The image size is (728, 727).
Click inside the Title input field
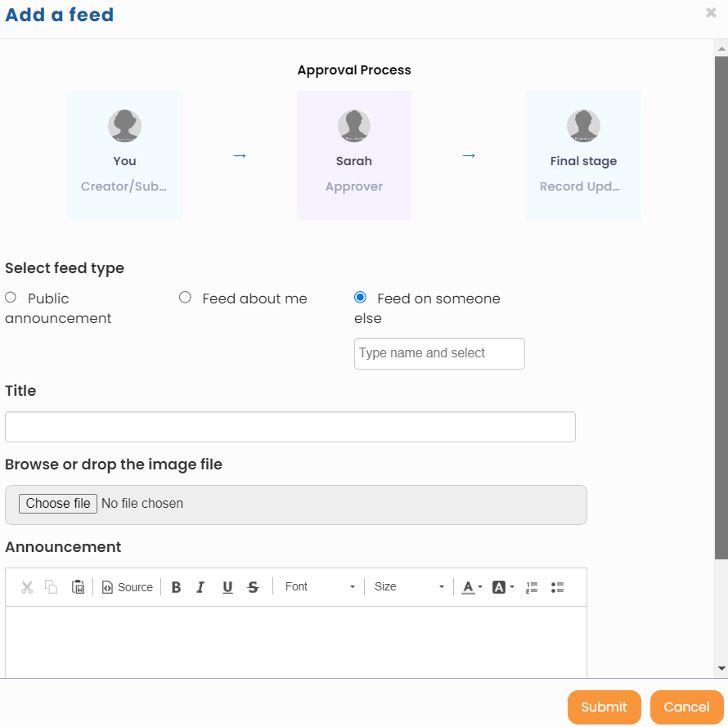290,426
